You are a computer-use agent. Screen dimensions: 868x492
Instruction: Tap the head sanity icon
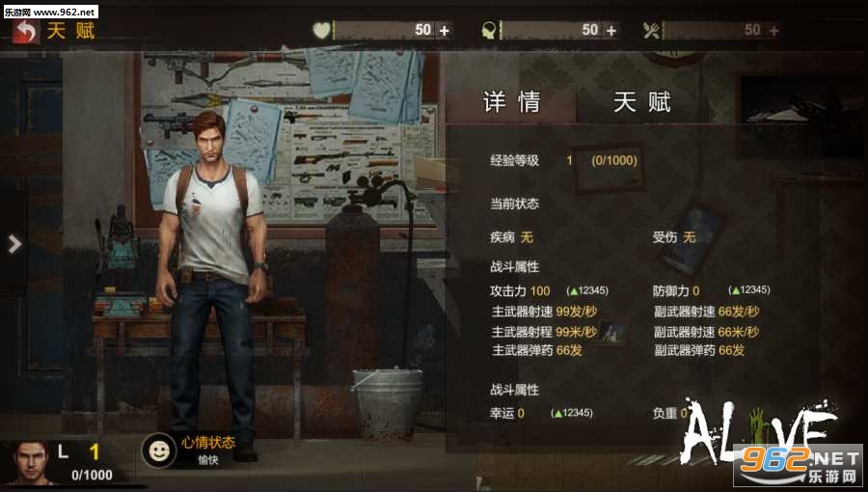[x=489, y=31]
